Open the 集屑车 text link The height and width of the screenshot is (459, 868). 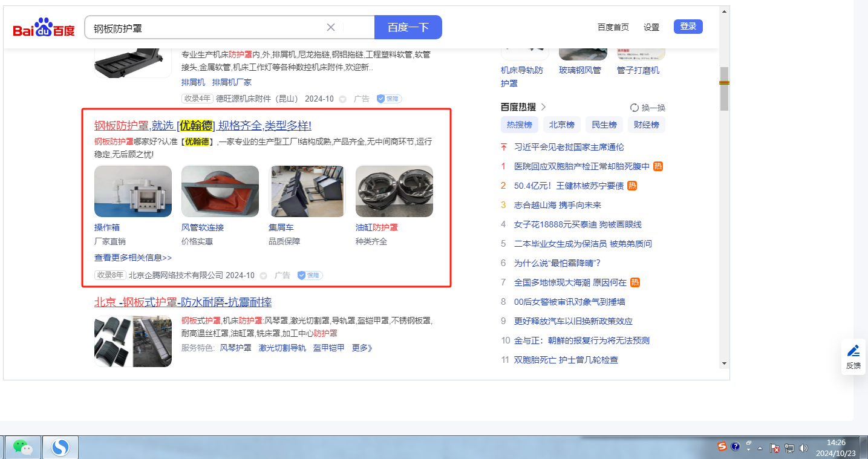click(x=281, y=227)
